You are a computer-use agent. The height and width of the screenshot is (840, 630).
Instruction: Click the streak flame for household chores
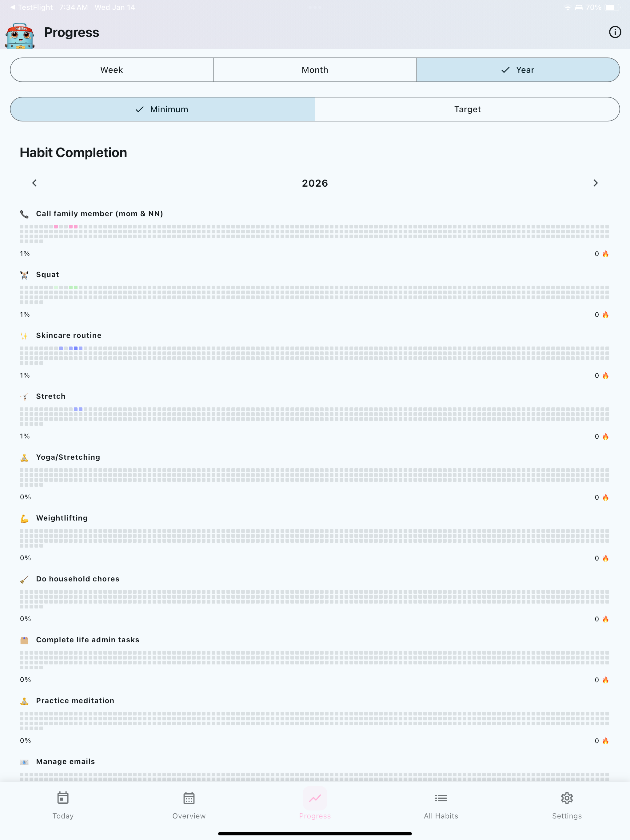[x=606, y=619]
